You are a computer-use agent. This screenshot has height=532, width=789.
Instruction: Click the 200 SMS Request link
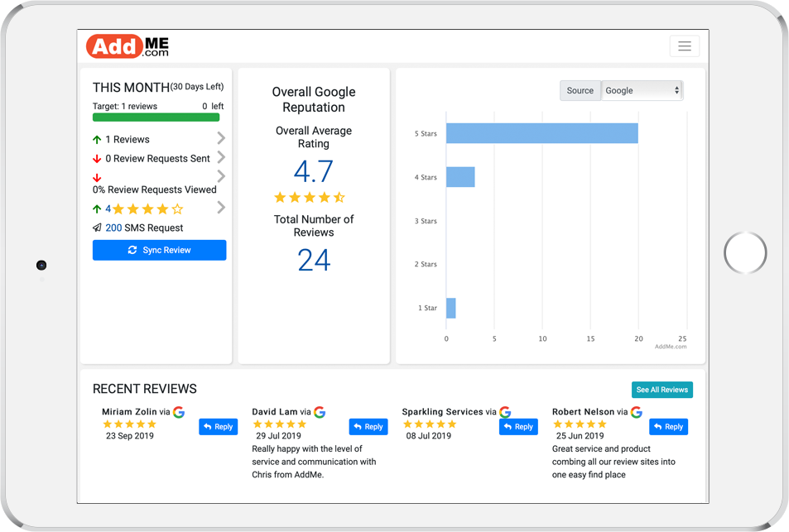tap(113, 228)
